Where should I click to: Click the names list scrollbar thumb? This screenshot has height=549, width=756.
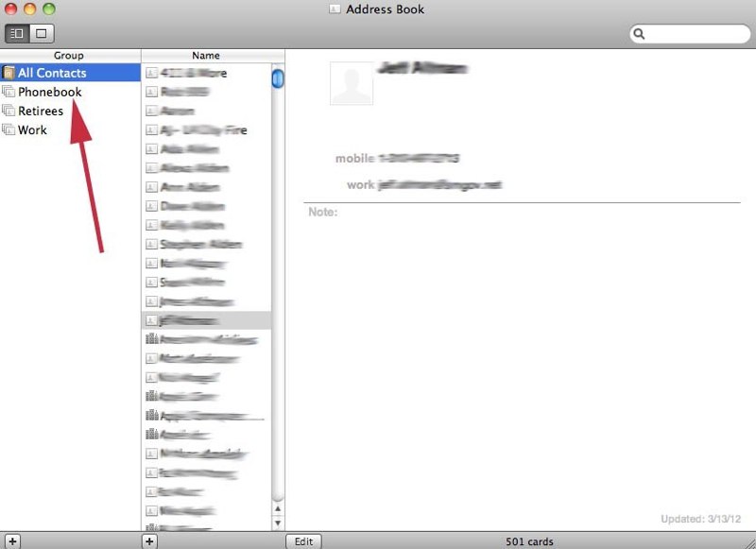tap(278, 78)
